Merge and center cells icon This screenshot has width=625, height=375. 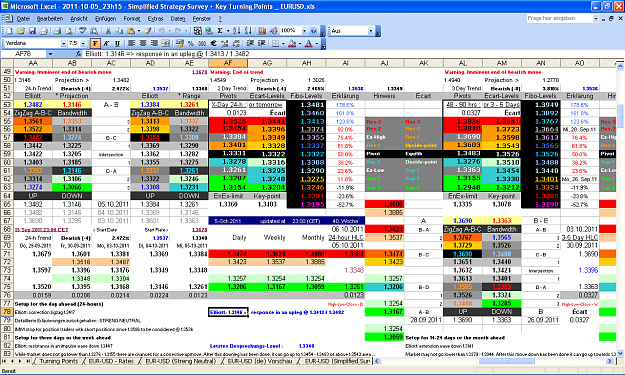[x=166, y=43]
